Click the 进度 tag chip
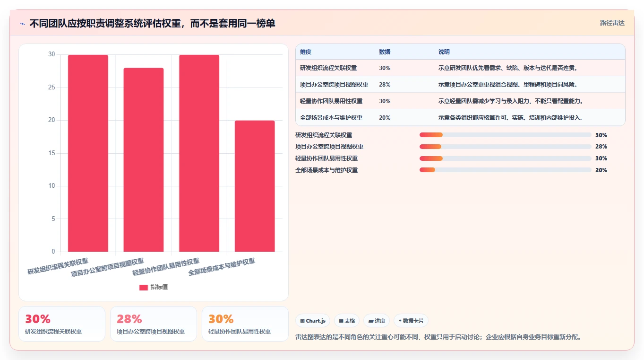 (x=377, y=321)
